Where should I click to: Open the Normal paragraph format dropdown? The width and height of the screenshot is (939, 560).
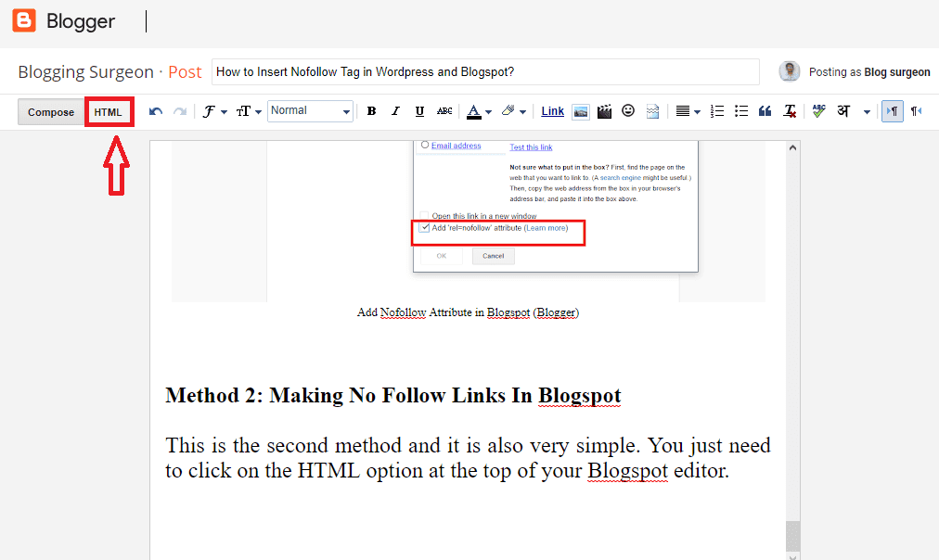pos(310,110)
